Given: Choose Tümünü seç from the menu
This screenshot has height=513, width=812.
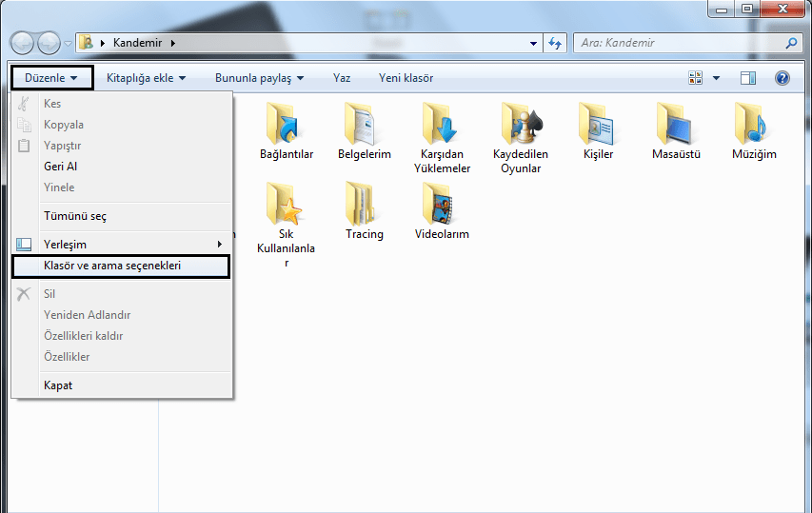Looking at the screenshot, I should click(122, 216).
